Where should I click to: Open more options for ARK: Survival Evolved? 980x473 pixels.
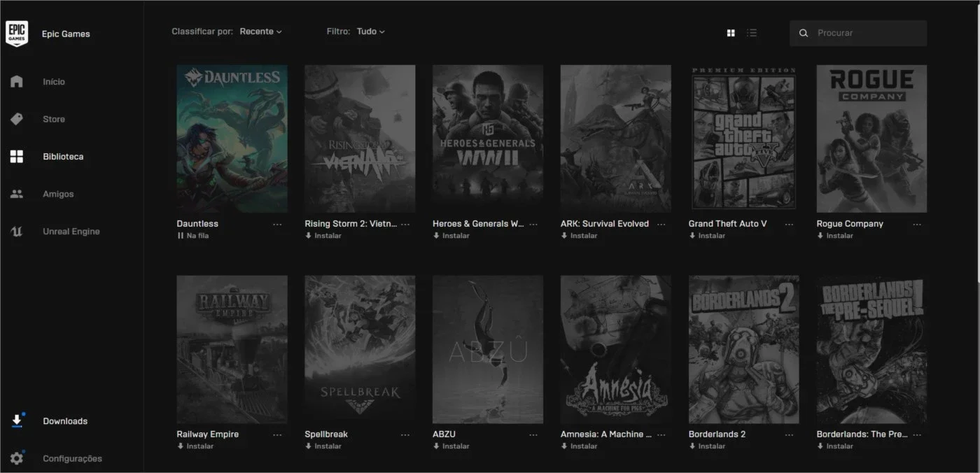point(661,225)
